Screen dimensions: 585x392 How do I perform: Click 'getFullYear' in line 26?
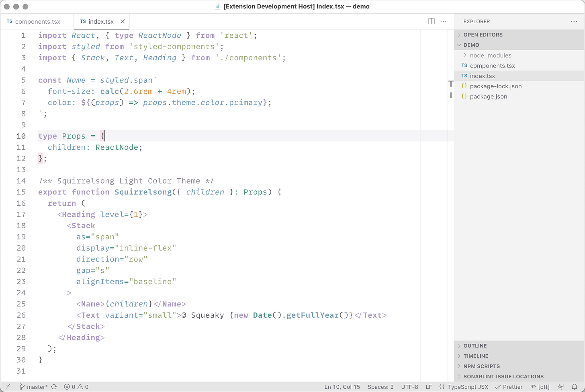pos(313,315)
